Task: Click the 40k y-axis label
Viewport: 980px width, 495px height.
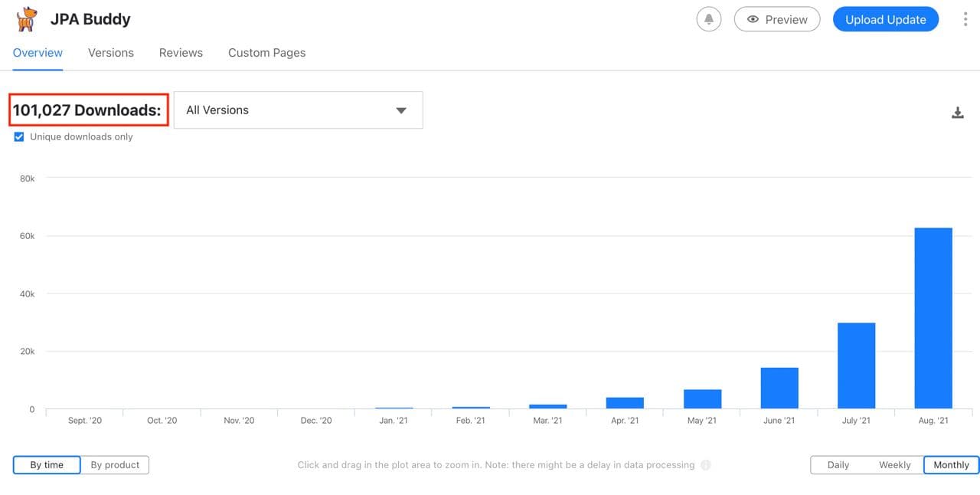Action: (27, 294)
